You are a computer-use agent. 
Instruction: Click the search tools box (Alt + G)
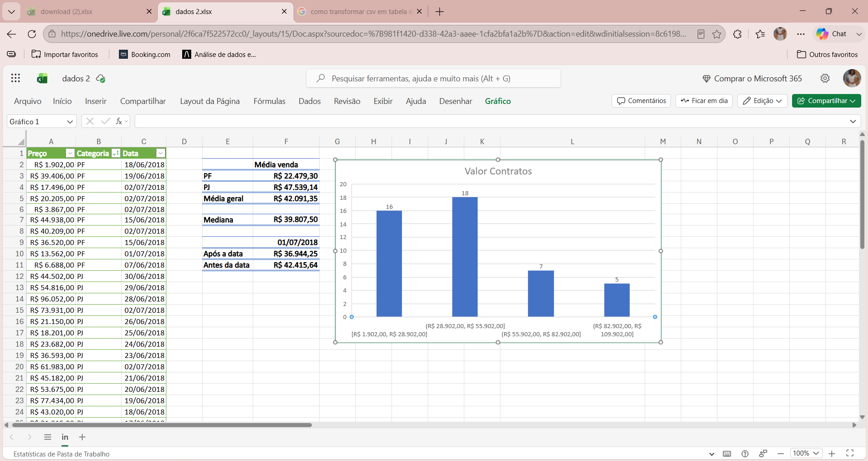coord(434,78)
